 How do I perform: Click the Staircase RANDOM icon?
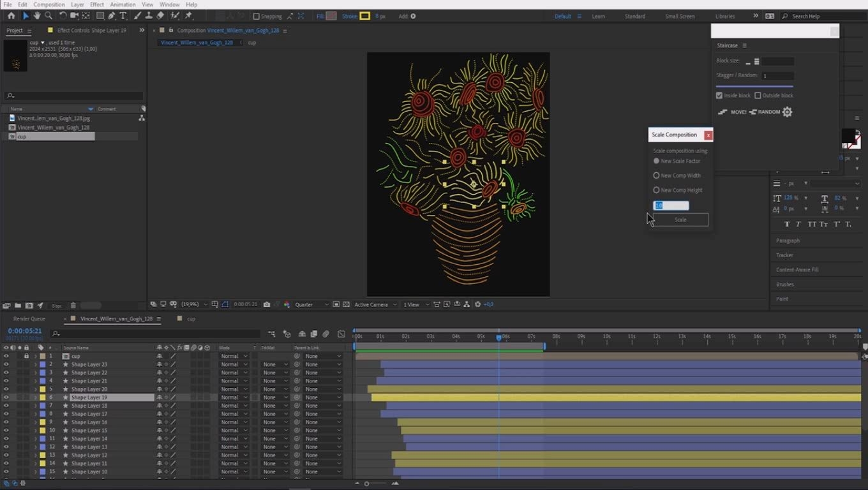point(765,112)
